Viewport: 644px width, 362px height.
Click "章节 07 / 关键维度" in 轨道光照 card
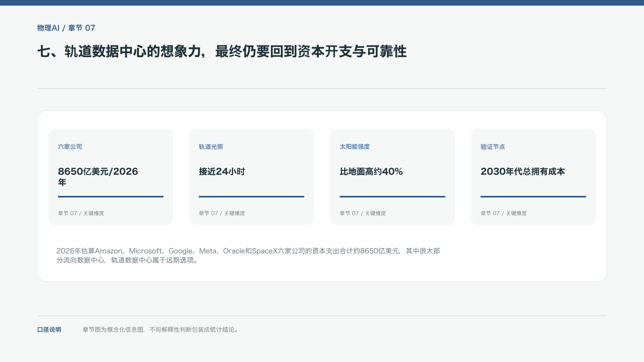[222, 213]
